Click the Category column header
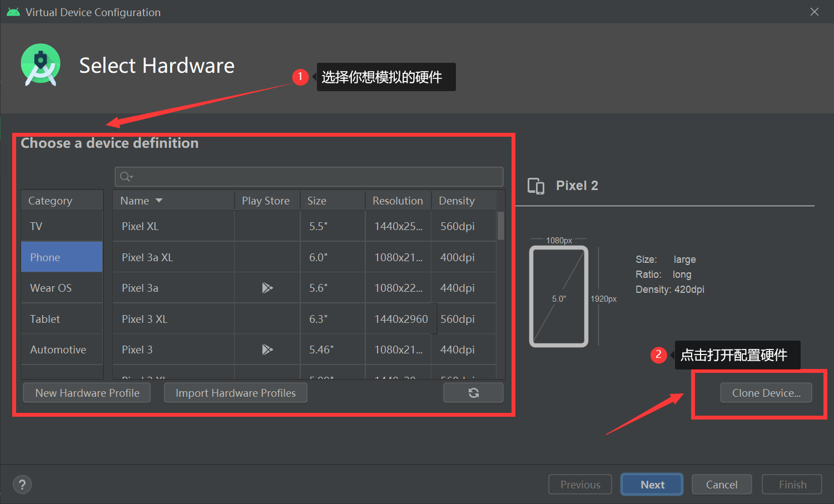This screenshot has height=504, width=834. 62,201
